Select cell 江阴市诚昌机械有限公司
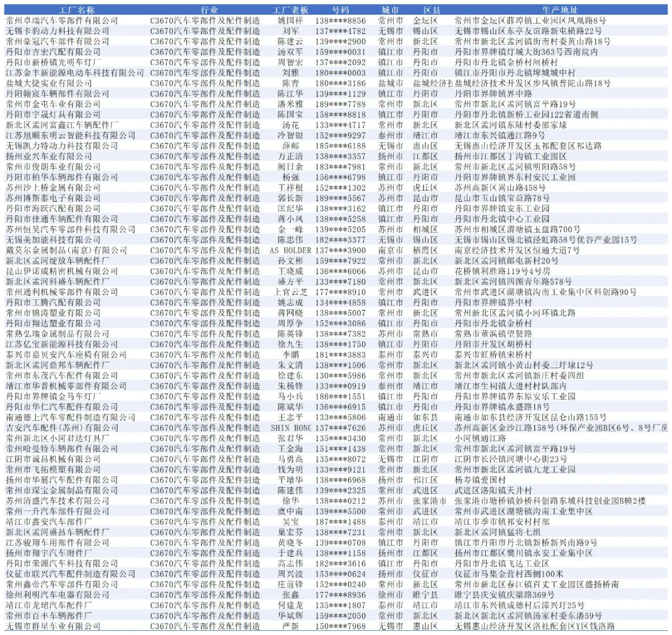Image resolution: width=672 pixels, height=635 pixels. (53, 459)
